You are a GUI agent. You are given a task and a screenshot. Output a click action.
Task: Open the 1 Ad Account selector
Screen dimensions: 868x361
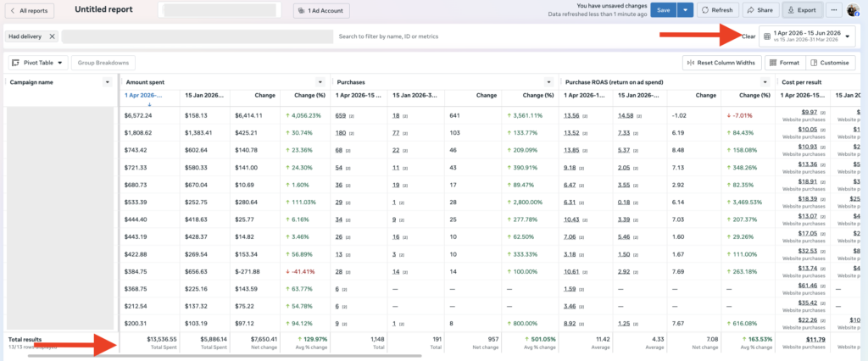321,10
